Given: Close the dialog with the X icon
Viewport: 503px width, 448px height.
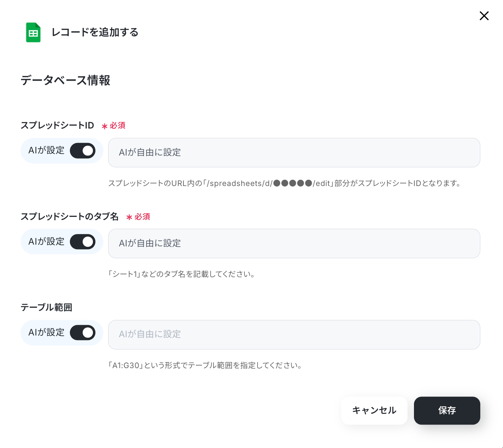Looking at the screenshot, I should coord(484,16).
